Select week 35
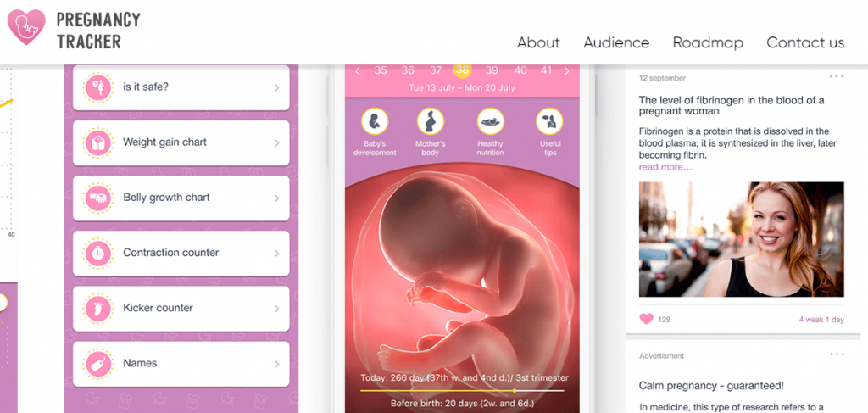868x413 pixels. 381,71
